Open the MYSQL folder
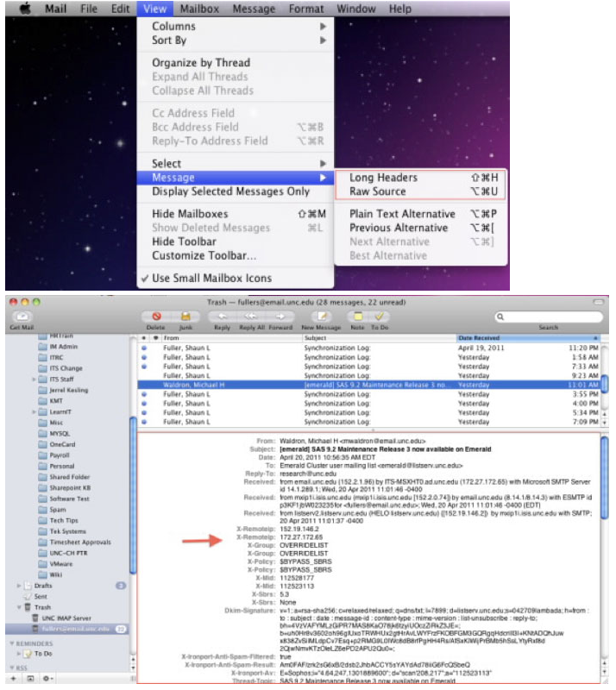616x690 pixels. pyautogui.click(x=54, y=434)
